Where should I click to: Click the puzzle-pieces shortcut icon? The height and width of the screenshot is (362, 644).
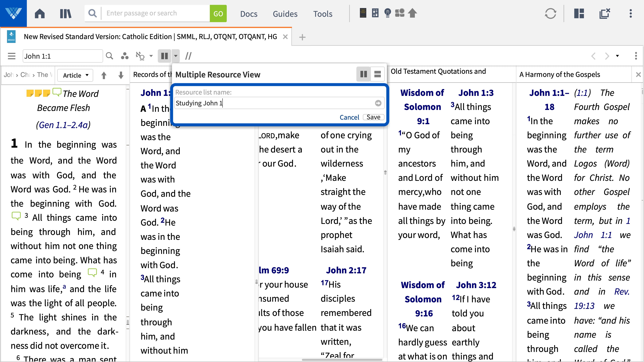(x=400, y=13)
